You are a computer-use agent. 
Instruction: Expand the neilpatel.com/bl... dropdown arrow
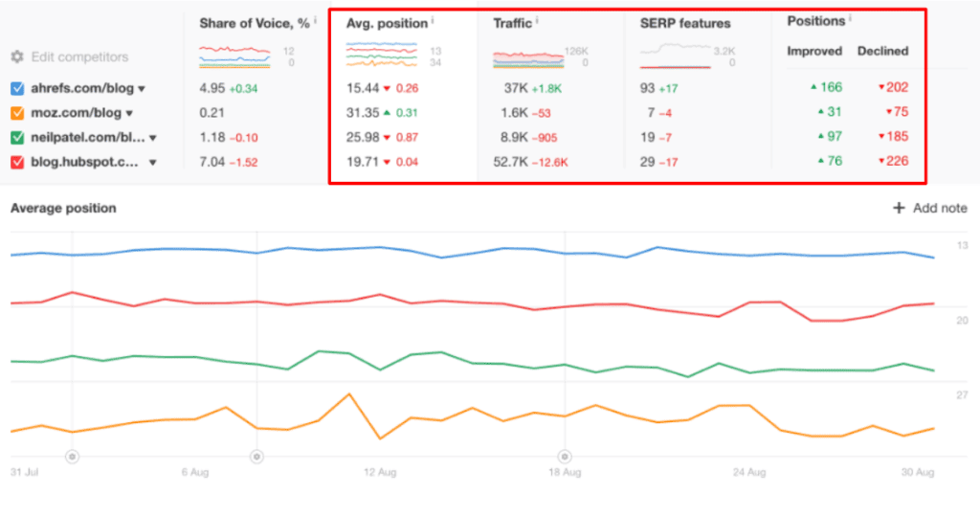pos(153,138)
